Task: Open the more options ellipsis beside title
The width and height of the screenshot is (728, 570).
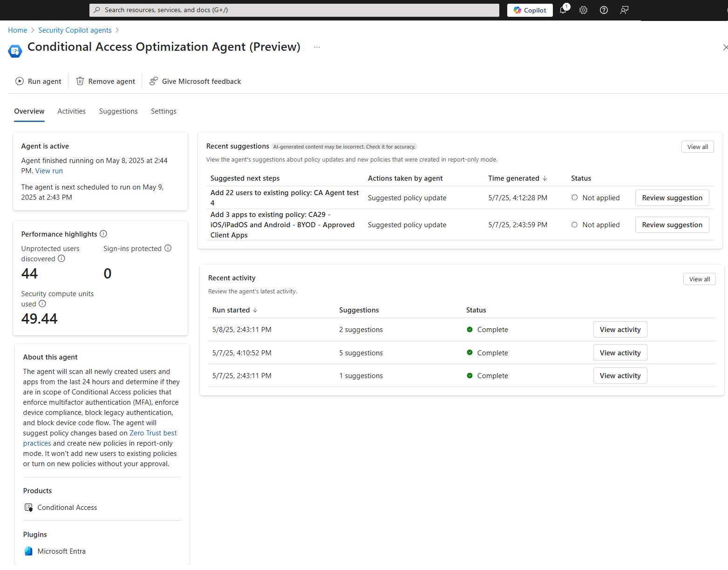Action: tap(317, 47)
